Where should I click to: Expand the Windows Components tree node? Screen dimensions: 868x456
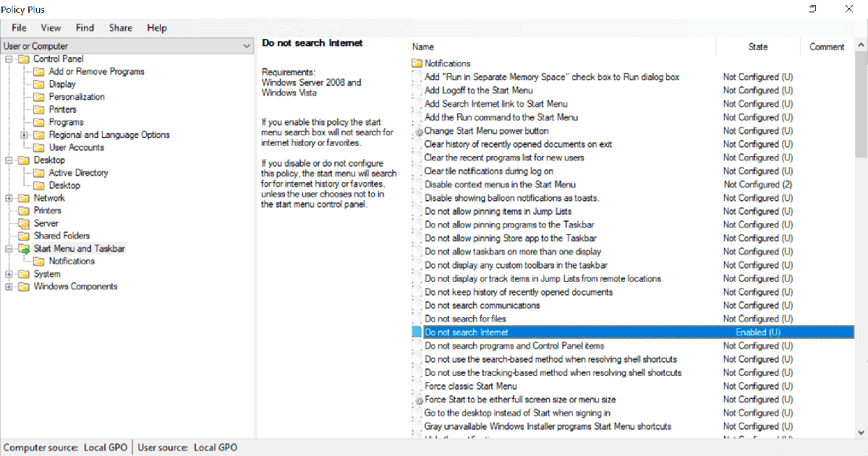(x=9, y=287)
